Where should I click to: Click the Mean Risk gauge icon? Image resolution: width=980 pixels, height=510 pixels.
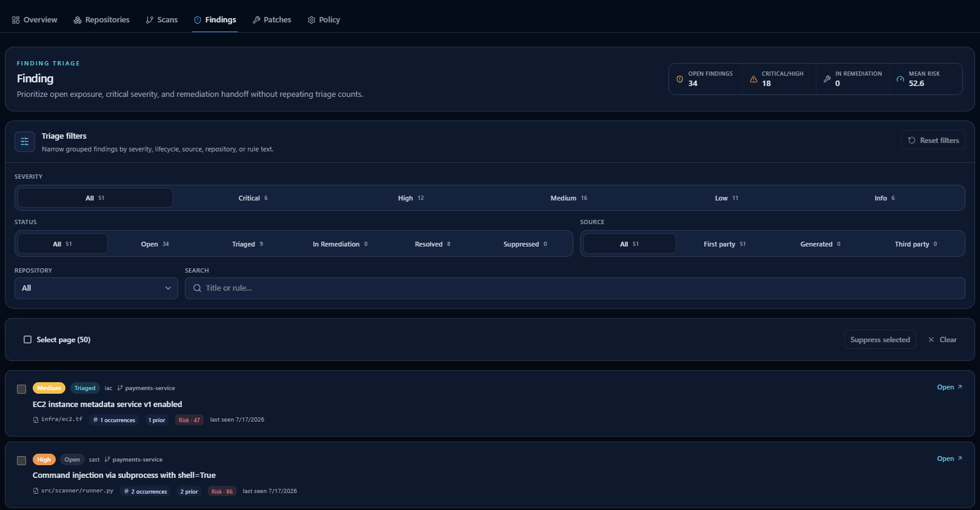point(900,79)
